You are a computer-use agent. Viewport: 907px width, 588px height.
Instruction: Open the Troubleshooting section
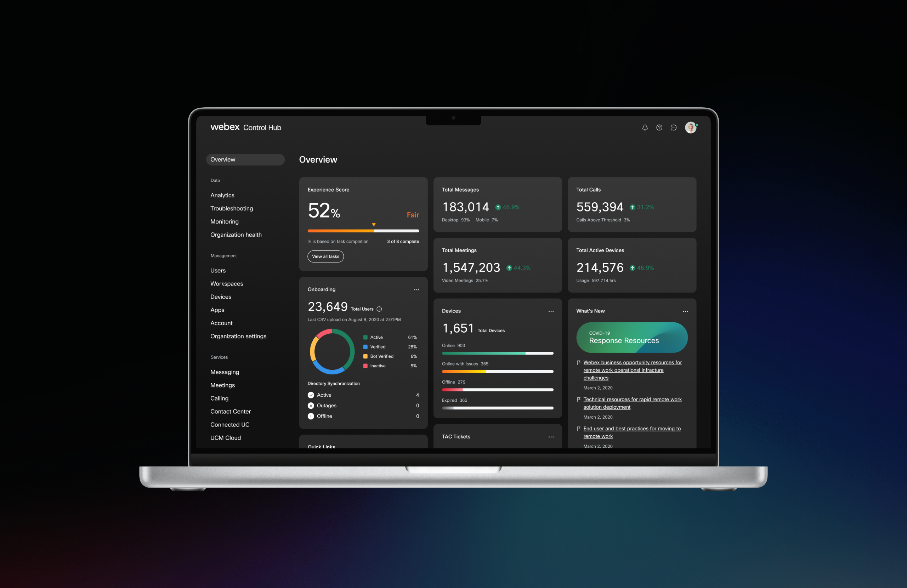[x=231, y=208]
